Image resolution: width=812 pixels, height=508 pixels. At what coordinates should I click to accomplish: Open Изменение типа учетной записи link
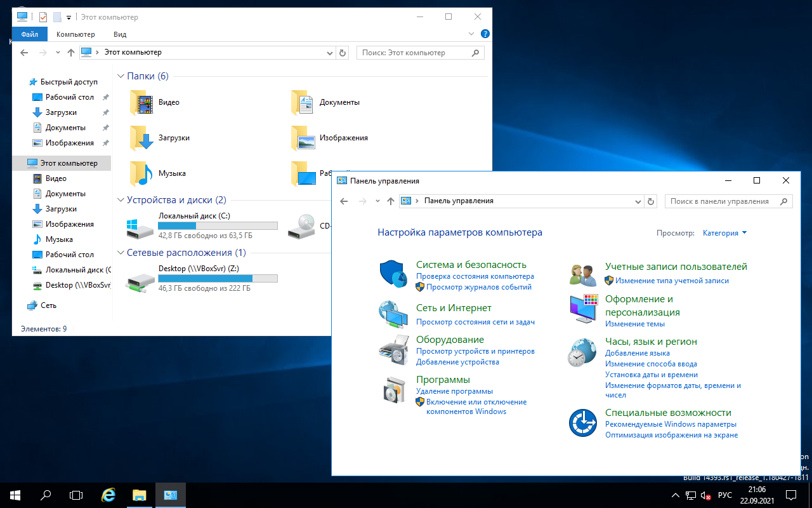[x=672, y=280]
